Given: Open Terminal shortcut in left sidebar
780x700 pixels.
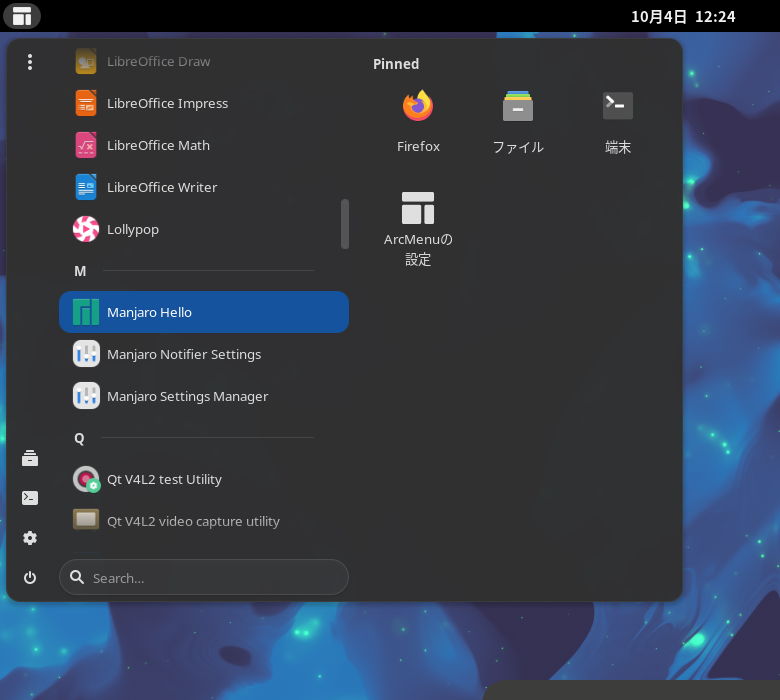Looking at the screenshot, I should 30,498.
